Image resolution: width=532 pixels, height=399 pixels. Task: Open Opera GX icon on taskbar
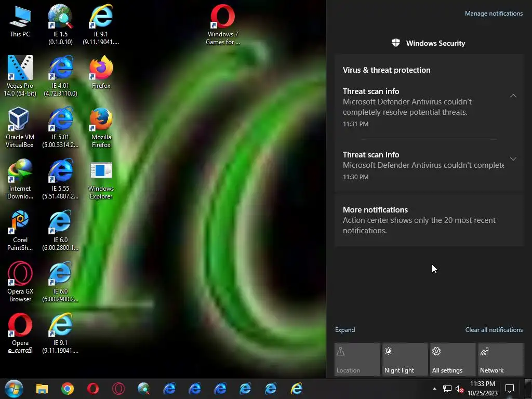pyautogui.click(x=118, y=389)
